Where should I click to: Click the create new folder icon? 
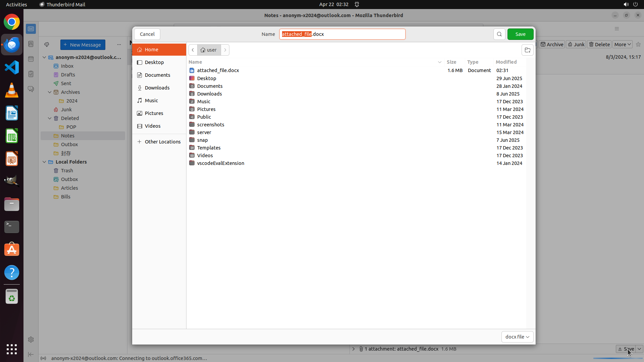coord(527,50)
